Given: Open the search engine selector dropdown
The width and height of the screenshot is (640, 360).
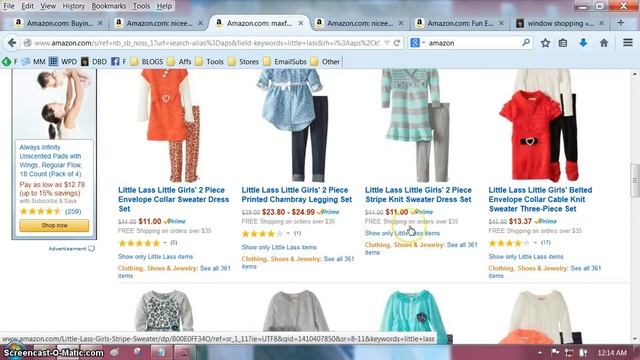Looking at the screenshot, I should coord(418,42).
